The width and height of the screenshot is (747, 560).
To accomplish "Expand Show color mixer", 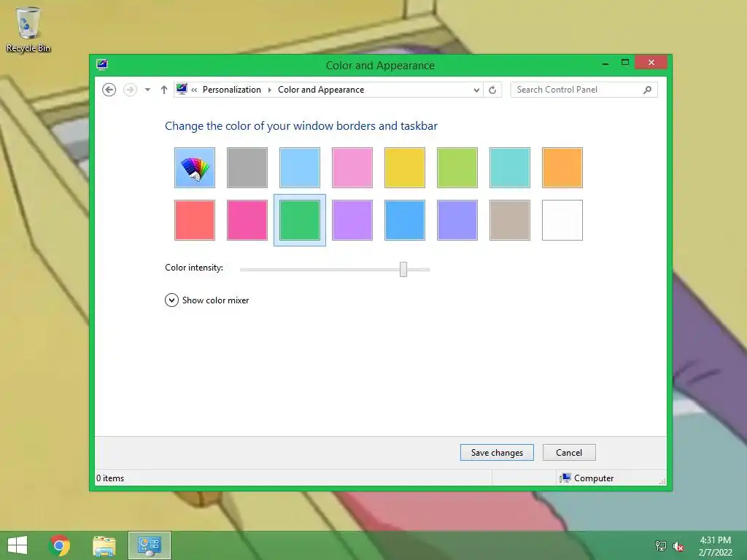I will [206, 300].
